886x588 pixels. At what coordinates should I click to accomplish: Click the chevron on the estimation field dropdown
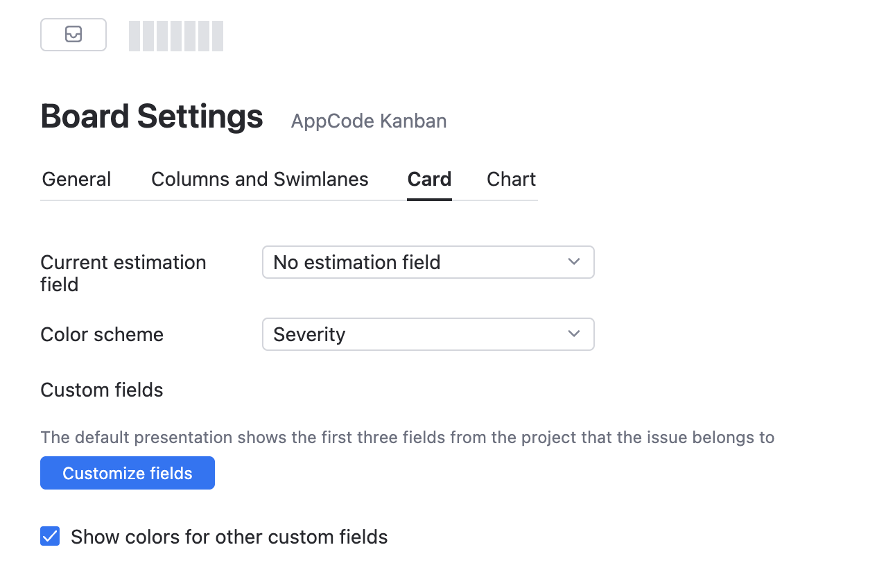pos(573,262)
